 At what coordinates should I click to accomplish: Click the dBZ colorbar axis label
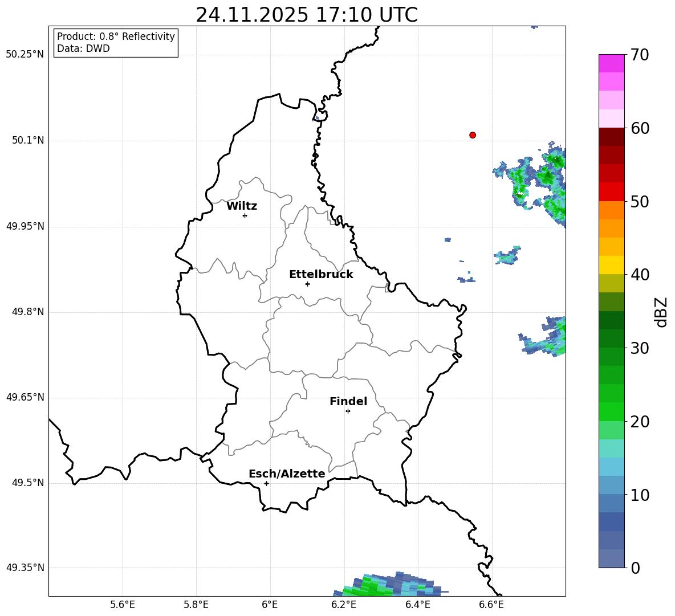coord(661,312)
